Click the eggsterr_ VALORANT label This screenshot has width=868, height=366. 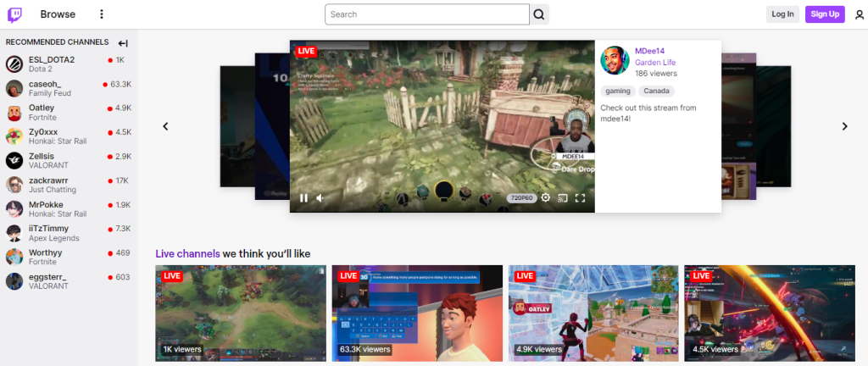pos(48,286)
